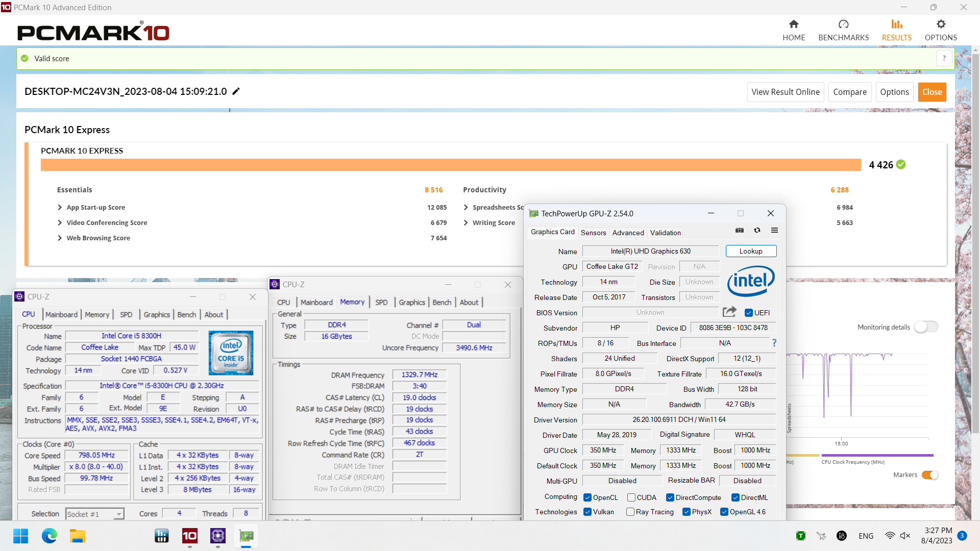Click the orange Close result button
980x551 pixels.
pyautogui.click(x=932, y=92)
